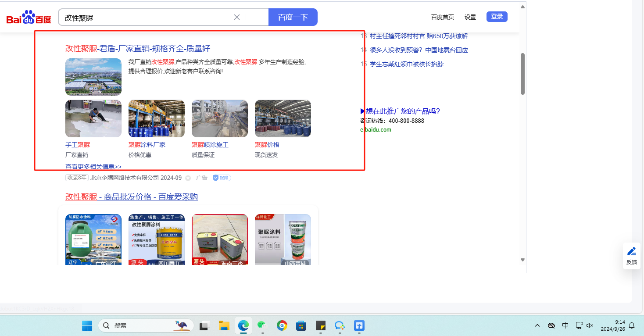Clear the search box with the X icon
The height and width of the screenshot is (336, 644).
click(237, 17)
